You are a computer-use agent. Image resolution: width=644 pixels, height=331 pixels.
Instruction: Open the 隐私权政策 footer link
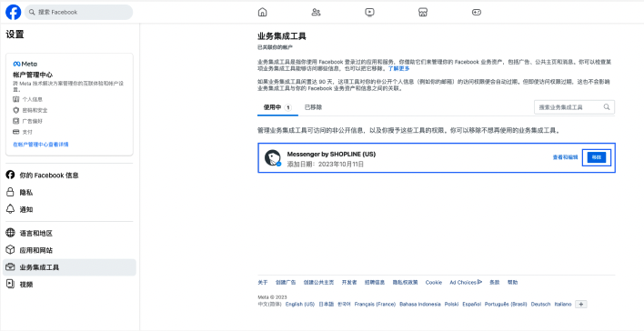[405, 283]
